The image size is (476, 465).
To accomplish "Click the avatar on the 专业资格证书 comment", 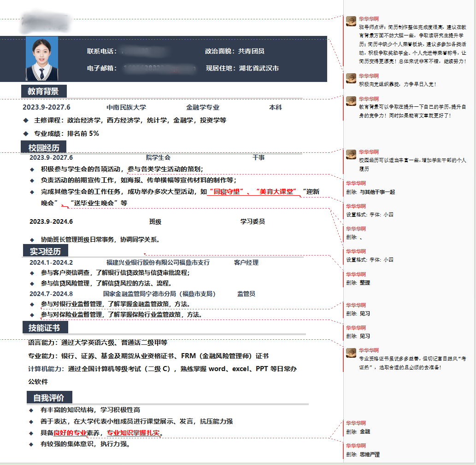I will pos(351,352).
